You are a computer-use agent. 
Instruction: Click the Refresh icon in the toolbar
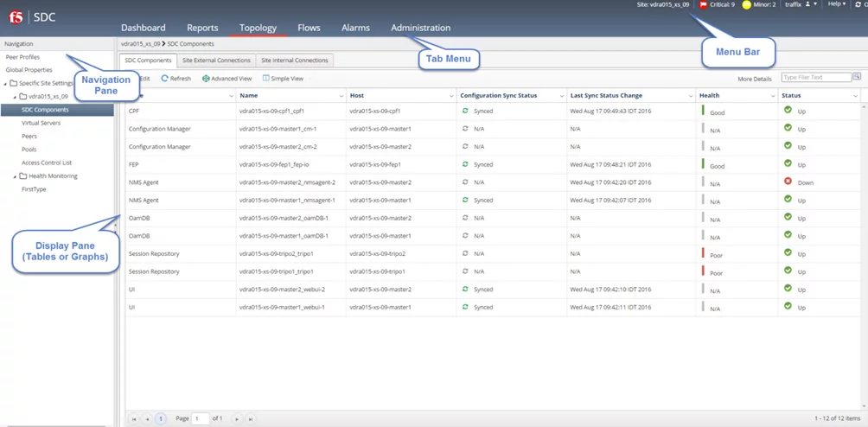[x=165, y=79]
